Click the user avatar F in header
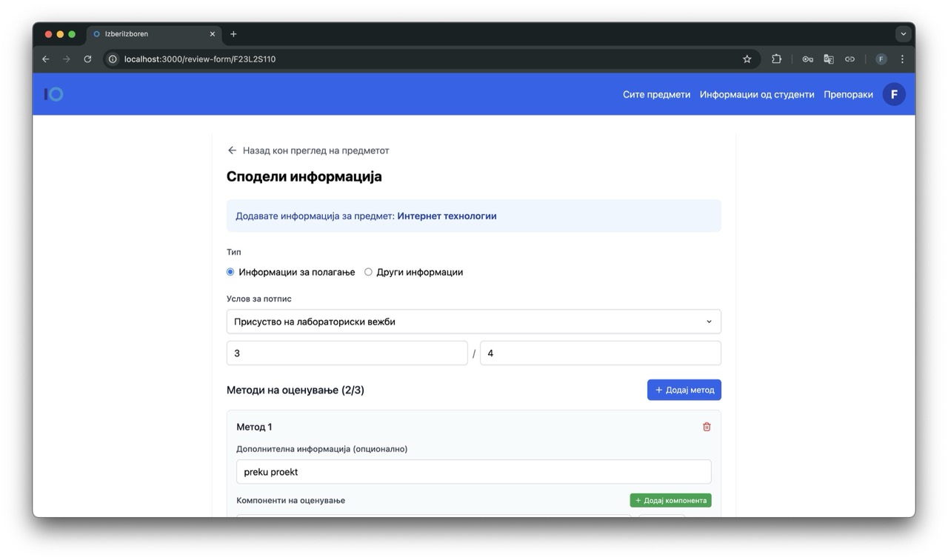The image size is (948, 560). [894, 94]
